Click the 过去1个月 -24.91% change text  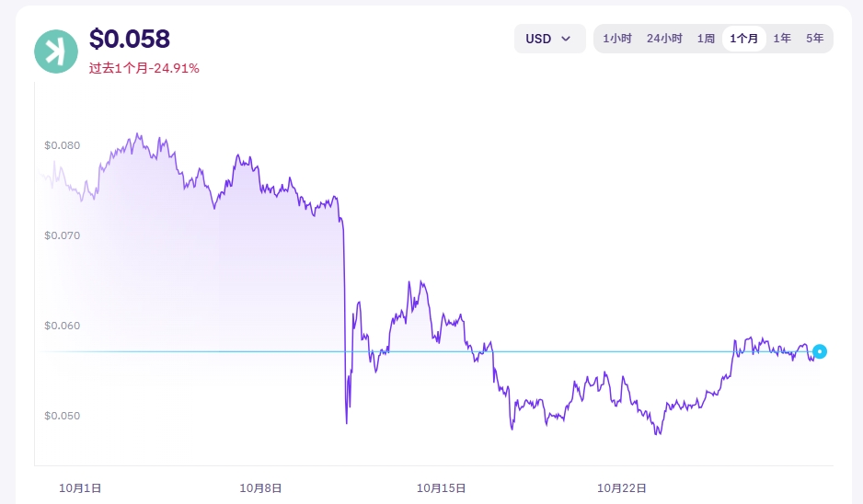pyautogui.click(x=144, y=68)
